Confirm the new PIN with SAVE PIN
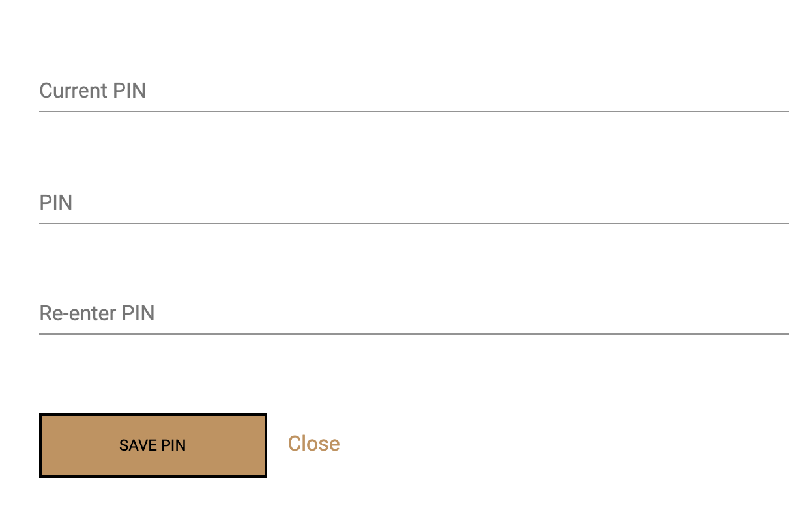The width and height of the screenshot is (812, 508). (152, 445)
